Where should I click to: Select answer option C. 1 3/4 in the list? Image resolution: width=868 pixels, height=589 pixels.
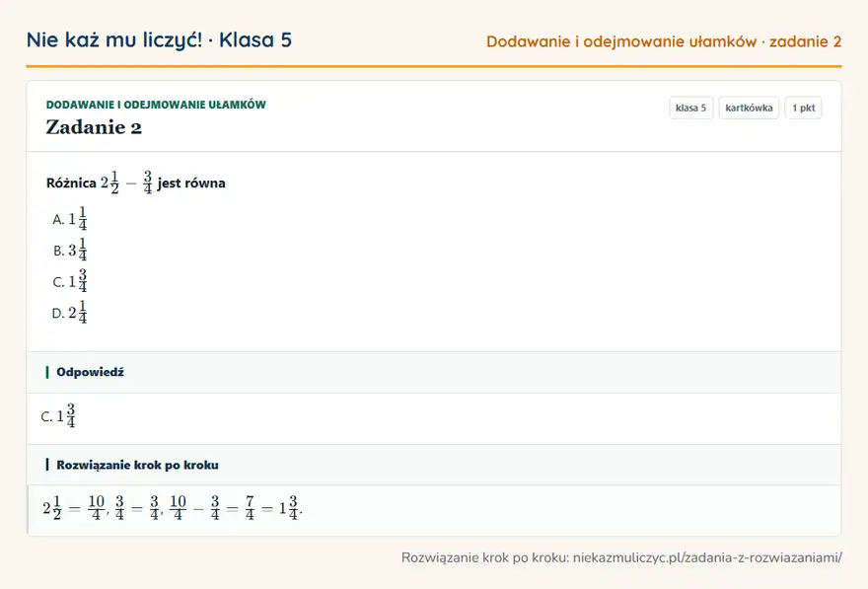click(x=69, y=281)
